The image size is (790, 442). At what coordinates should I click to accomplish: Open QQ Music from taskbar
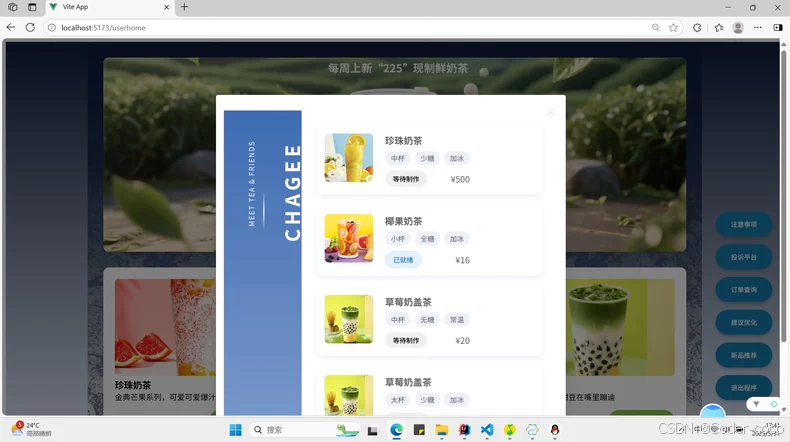(510, 430)
